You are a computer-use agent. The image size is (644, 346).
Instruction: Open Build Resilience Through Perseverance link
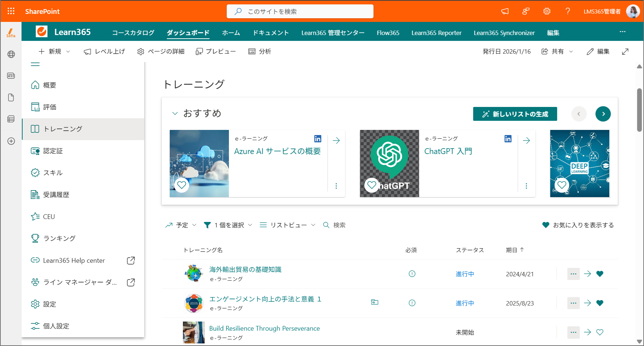click(x=264, y=328)
